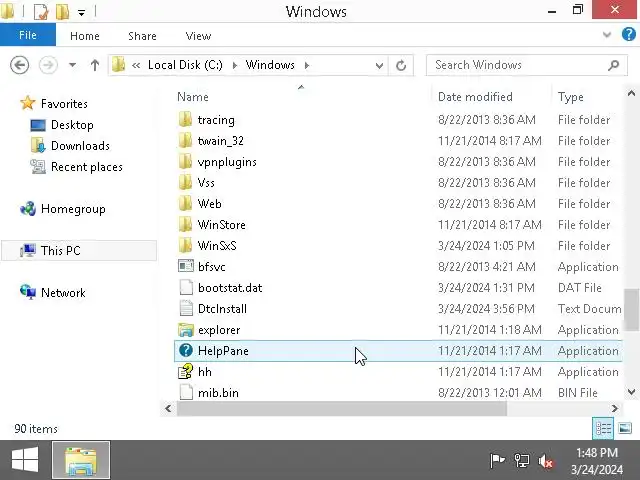The width and height of the screenshot is (640, 480).
Task: Switch to Details view layout button
Action: coord(603,429)
